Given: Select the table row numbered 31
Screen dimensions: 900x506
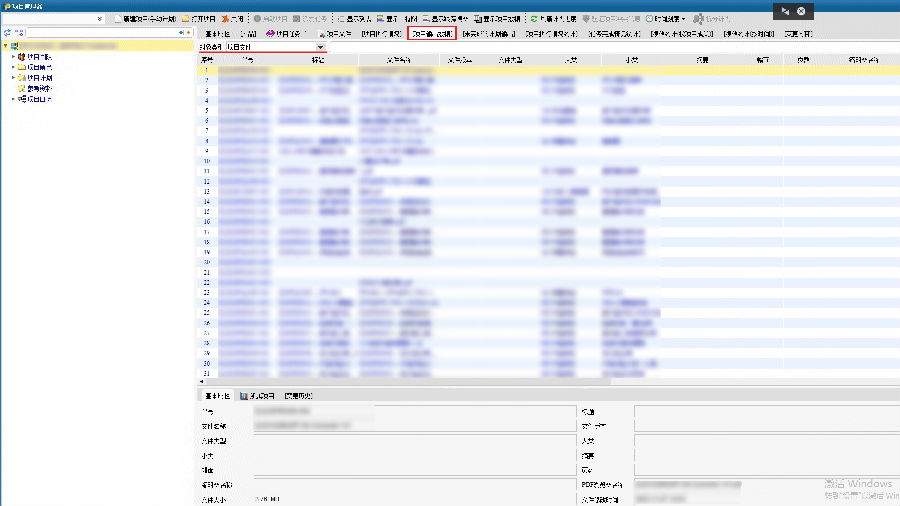Looking at the screenshot, I should tap(549, 373).
